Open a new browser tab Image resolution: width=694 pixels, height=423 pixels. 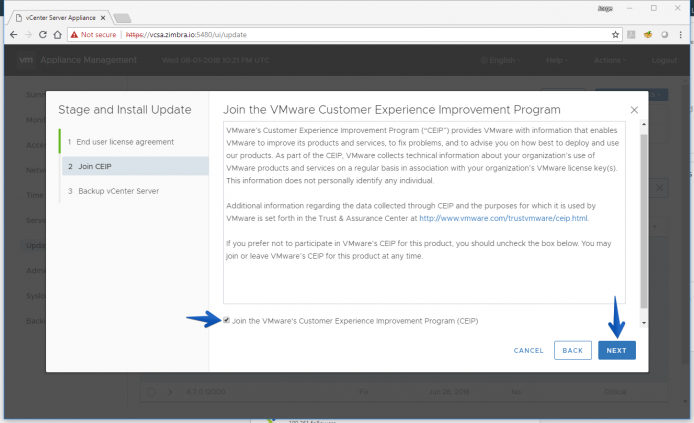click(122, 18)
